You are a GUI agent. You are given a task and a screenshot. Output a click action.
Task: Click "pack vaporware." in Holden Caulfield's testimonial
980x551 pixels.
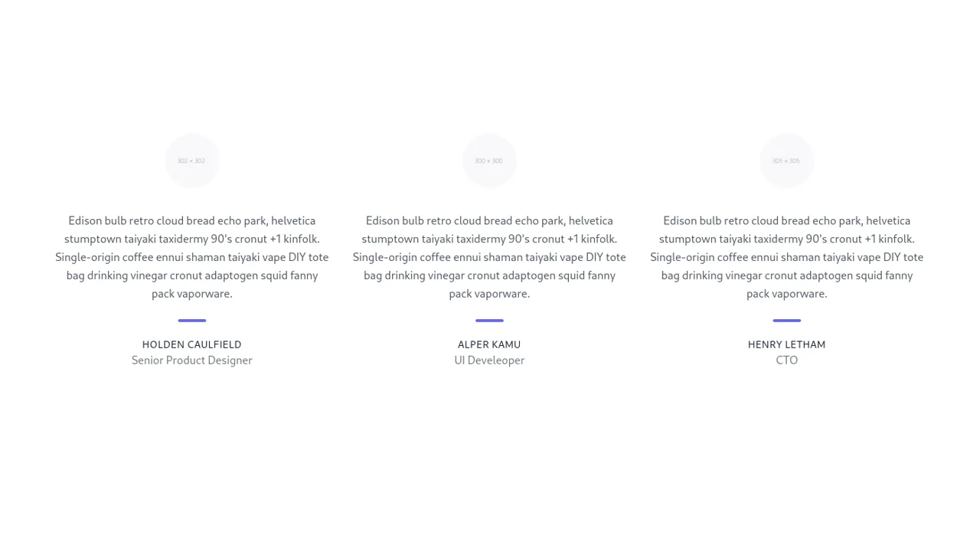(192, 294)
